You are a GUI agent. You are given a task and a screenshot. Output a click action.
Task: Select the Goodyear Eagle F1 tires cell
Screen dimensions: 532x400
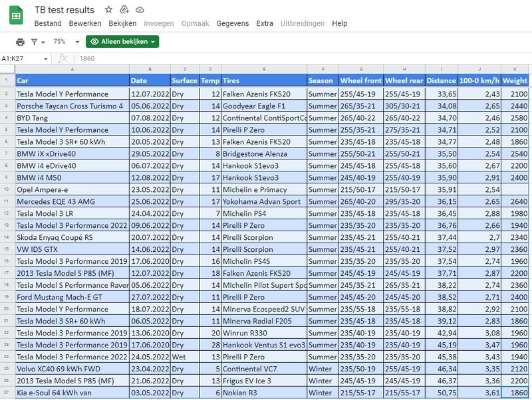click(x=264, y=106)
